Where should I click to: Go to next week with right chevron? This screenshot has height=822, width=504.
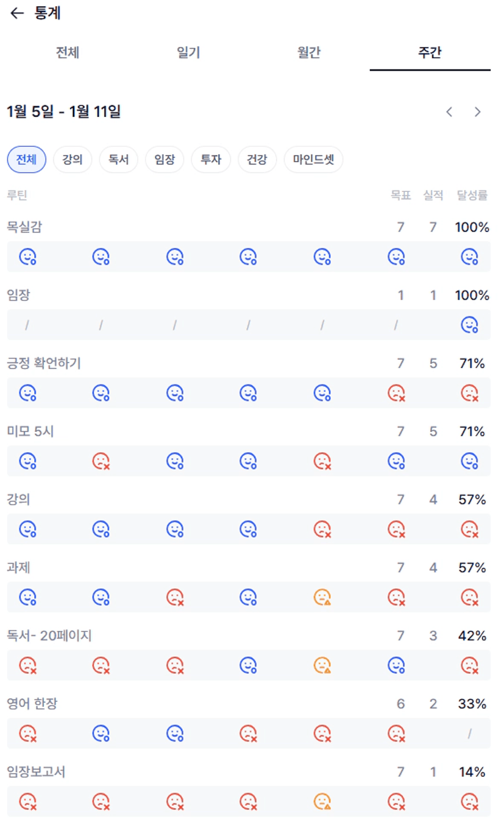point(478,112)
